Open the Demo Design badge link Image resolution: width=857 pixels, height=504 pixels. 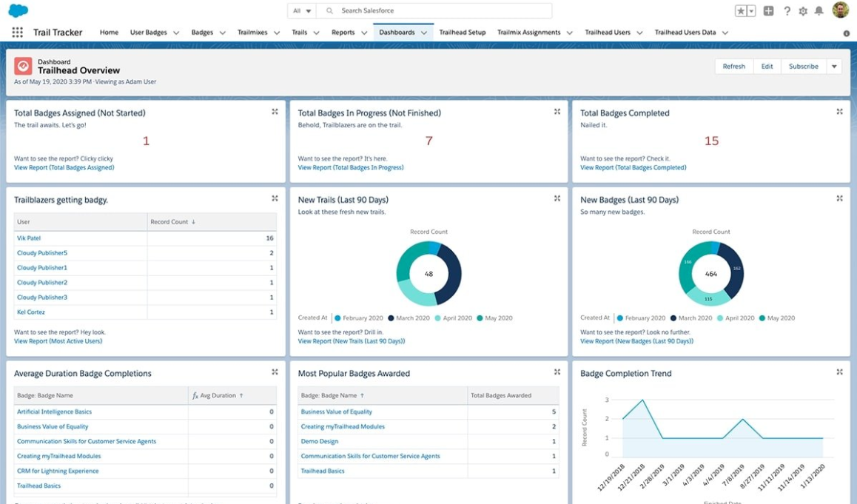[320, 441]
